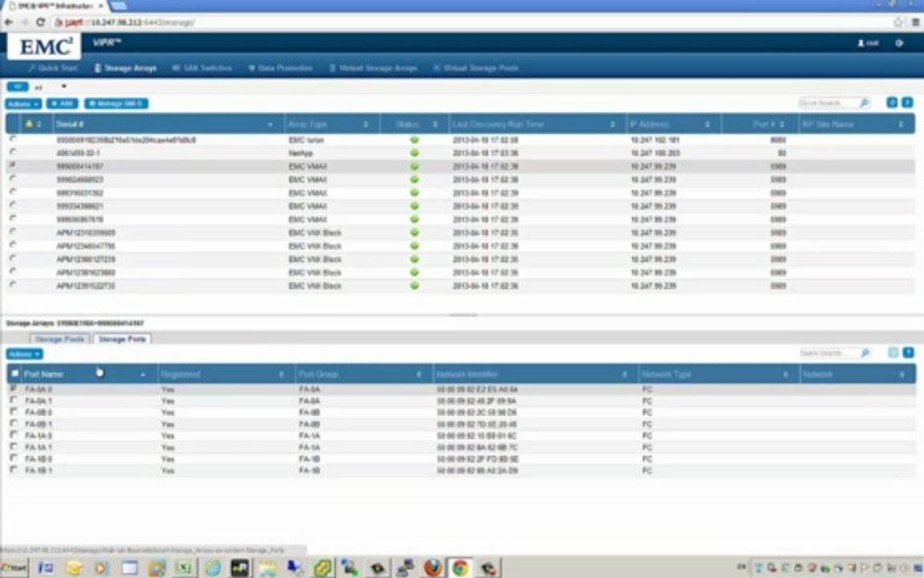Click the Manage SMI-S button
Screen dimensions: 924x578
click(x=116, y=104)
